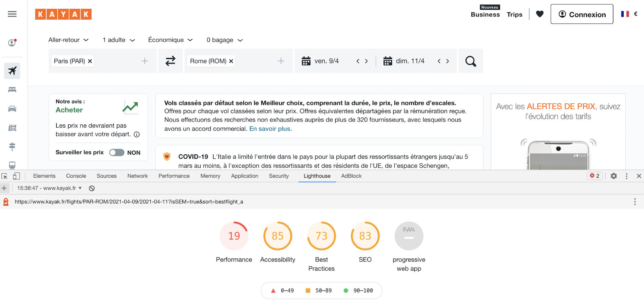
Task: Switch to the Network tab
Action: tap(138, 176)
